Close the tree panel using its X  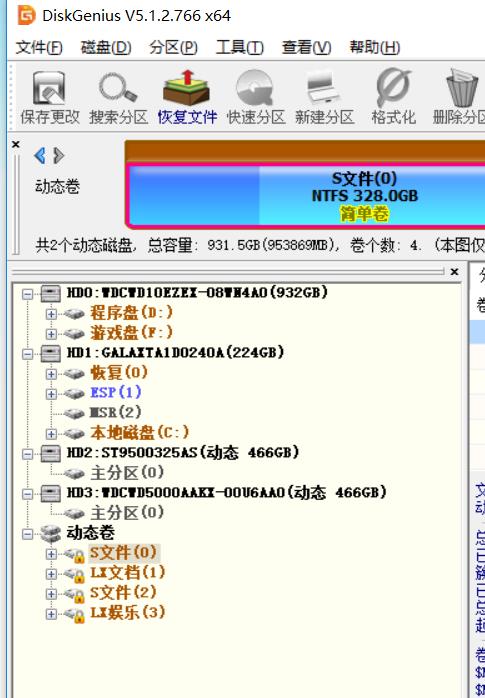pos(454,272)
